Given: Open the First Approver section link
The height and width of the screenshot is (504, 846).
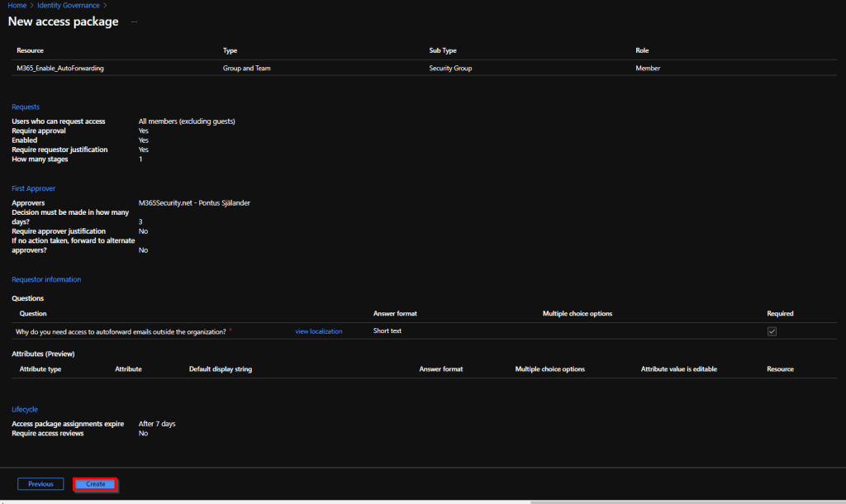Looking at the screenshot, I should pyautogui.click(x=33, y=188).
